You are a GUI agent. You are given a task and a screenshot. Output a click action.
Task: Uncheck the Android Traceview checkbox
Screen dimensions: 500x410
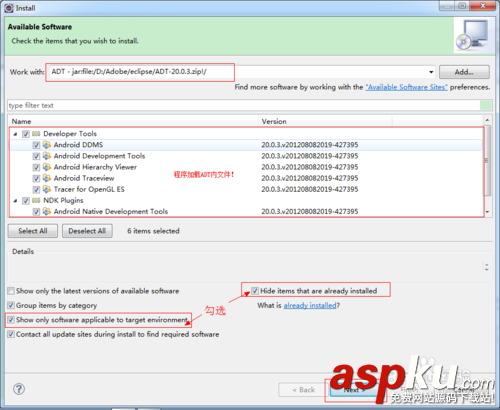[36, 178]
